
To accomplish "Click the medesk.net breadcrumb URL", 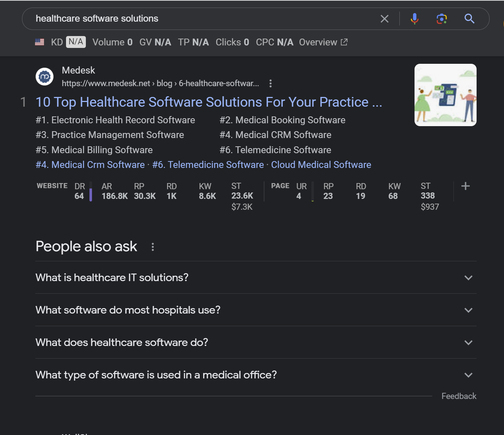I will [160, 84].
